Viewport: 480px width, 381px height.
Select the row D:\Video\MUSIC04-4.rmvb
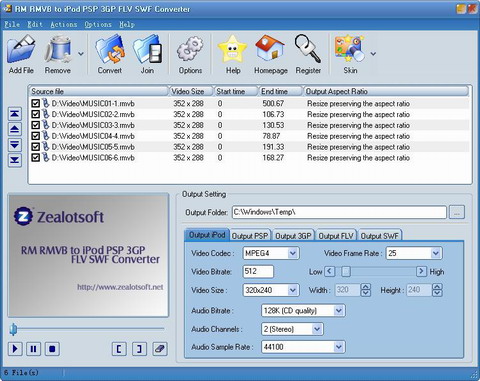point(250,136)
